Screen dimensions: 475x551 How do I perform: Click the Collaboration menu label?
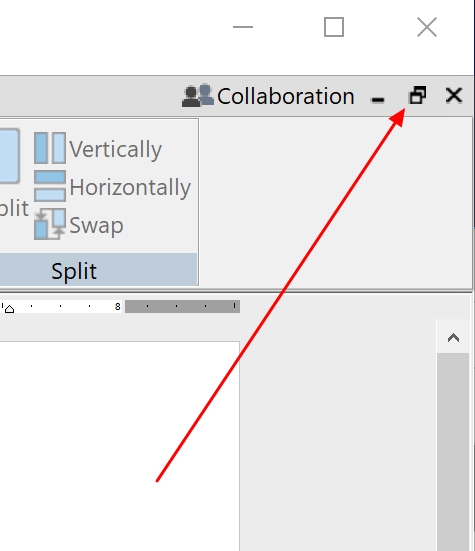pos(286,96)
